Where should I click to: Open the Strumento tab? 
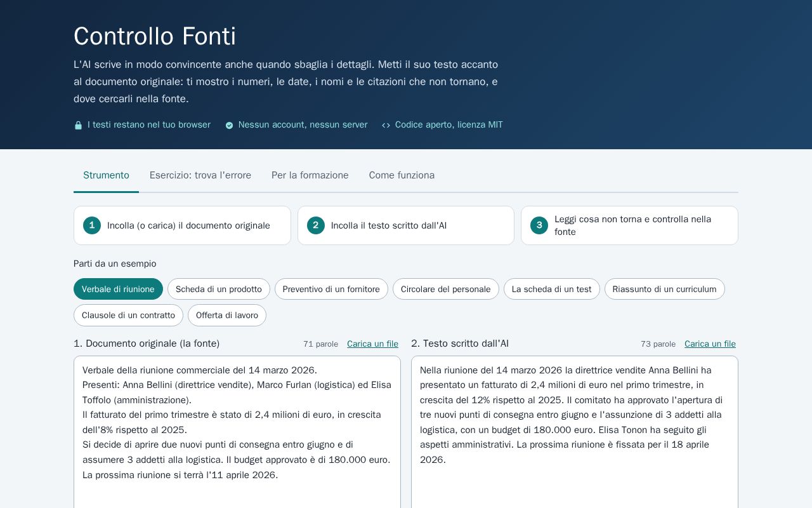point(106,175)
